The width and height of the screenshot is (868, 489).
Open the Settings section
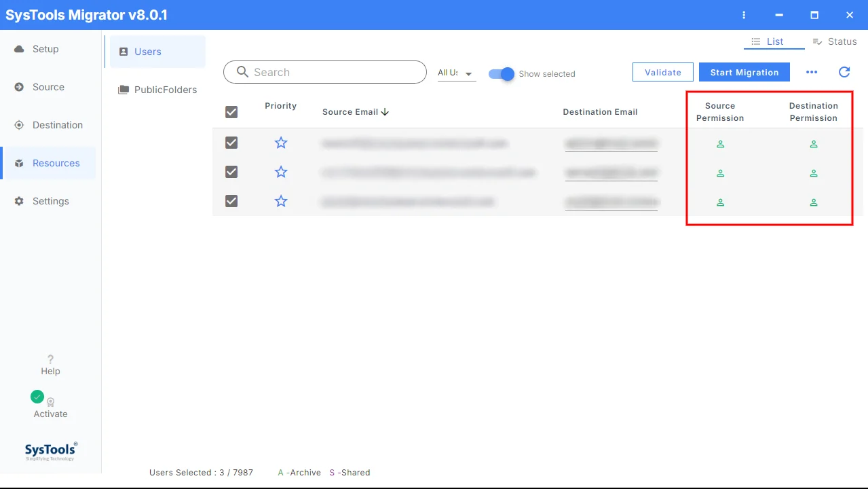[x=48, y=201]
